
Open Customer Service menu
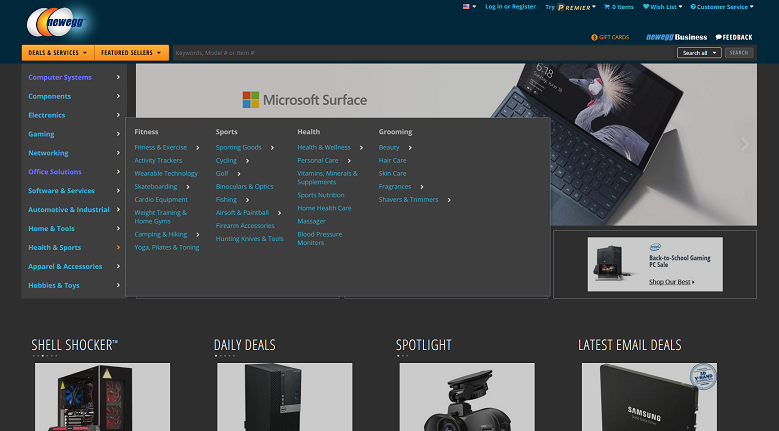click(722, 6)
